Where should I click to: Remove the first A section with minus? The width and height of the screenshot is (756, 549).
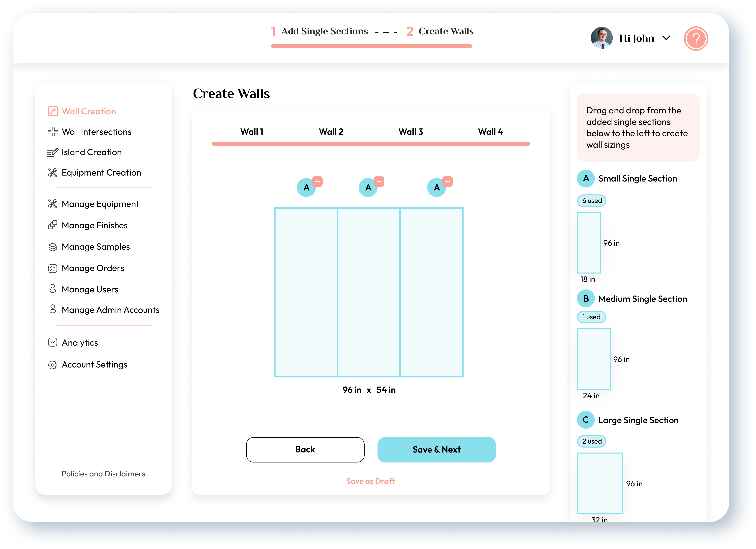[x=317, y=182]
